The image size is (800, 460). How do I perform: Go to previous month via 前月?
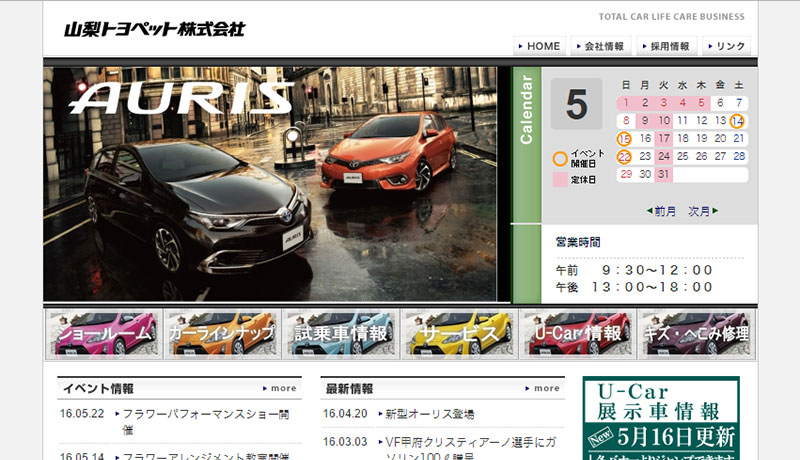point(661,211)
